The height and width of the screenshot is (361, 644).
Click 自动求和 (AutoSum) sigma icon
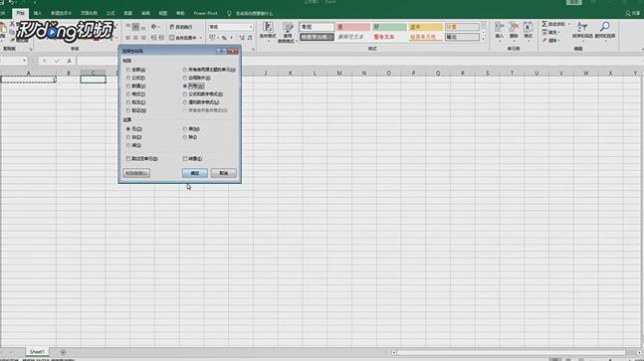point(544,24)
